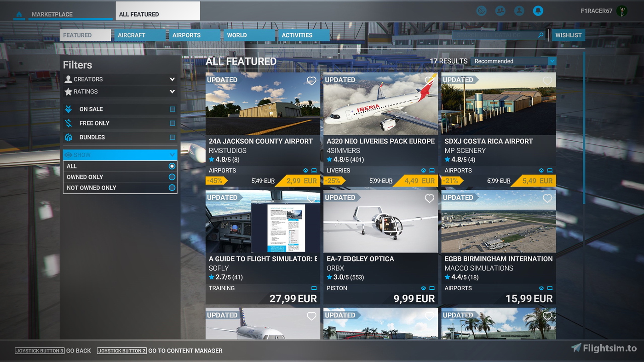The height and width of the screenshot is (362, 644).
Task: Select the Owned Only radio button
Action: pos(171,177)
